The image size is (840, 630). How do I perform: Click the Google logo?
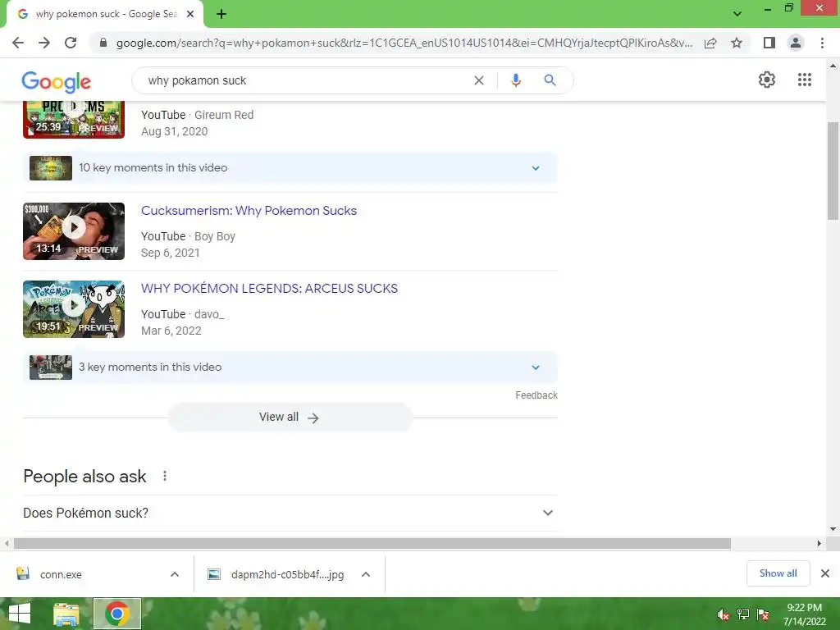click(57, 81)
